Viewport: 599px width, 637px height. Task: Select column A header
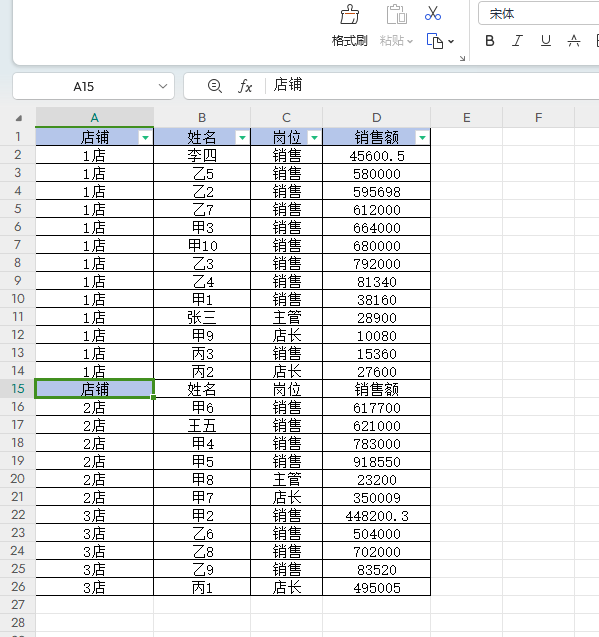point(95,117)
